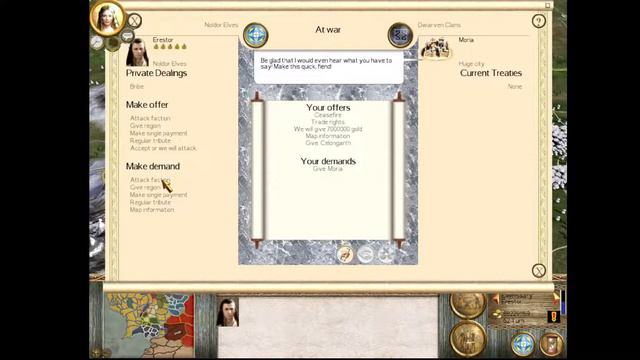Choose Attack faction under Make offer
This screenshot has height=360, width=640.
150,118
